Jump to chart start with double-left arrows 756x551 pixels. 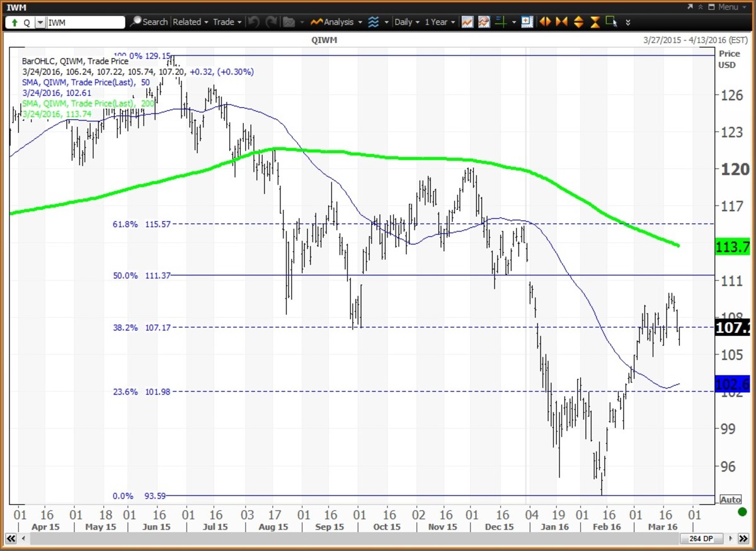click(x=11, y=538)
